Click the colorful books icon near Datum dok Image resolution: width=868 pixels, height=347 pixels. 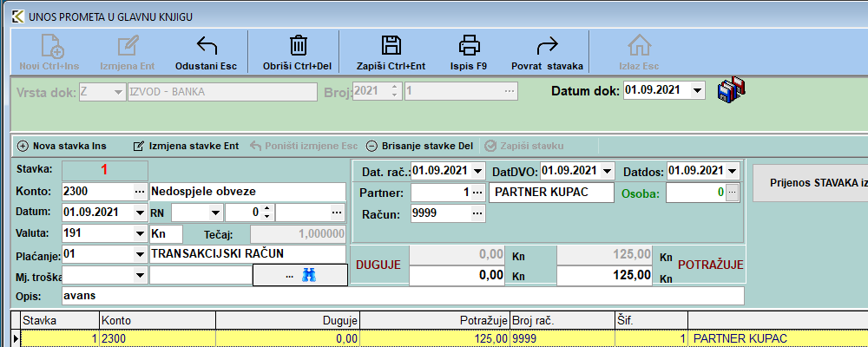pos(731,89)
